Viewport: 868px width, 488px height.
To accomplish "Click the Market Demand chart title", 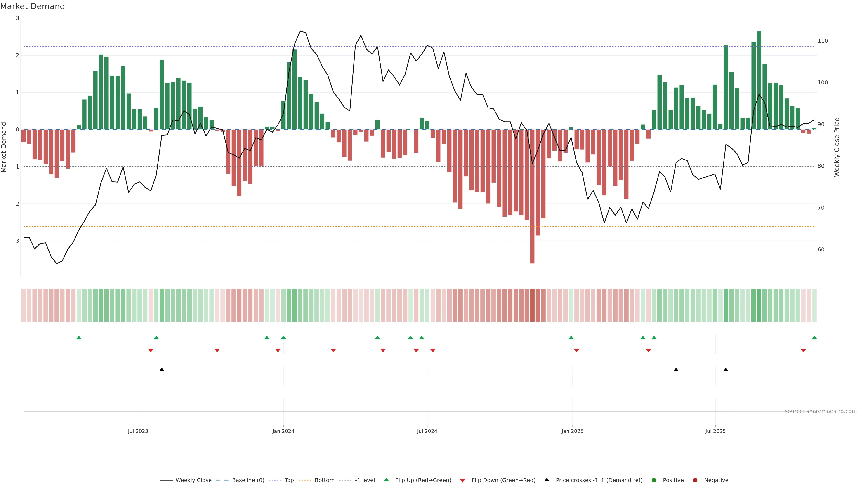I will pos(32,6).
